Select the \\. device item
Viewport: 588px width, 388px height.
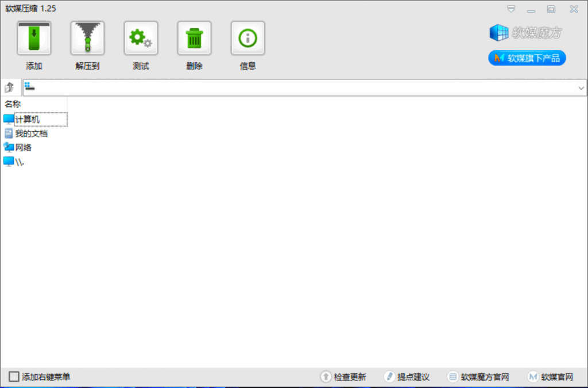point(14,162)
